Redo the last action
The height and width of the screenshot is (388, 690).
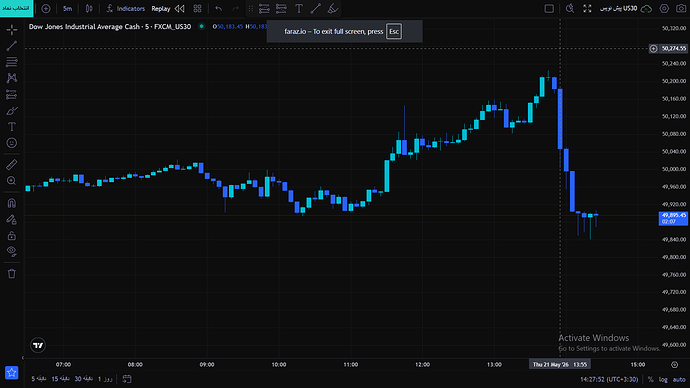[235, 8]
